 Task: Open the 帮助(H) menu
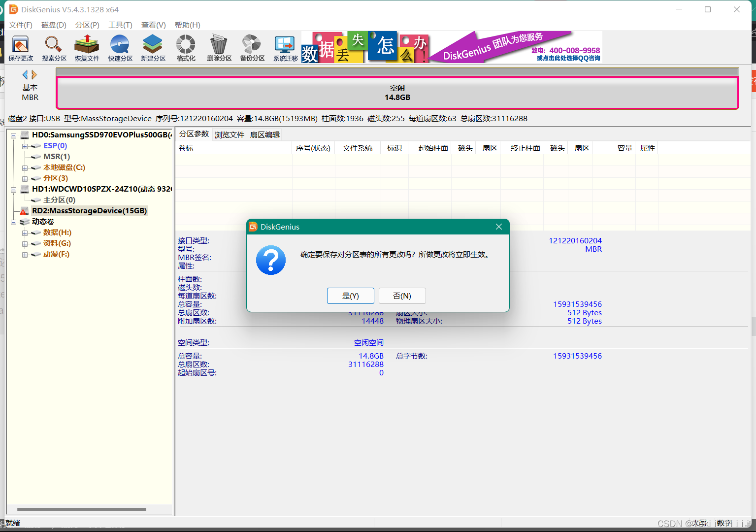pyautogui.click(x=187, y=25)
